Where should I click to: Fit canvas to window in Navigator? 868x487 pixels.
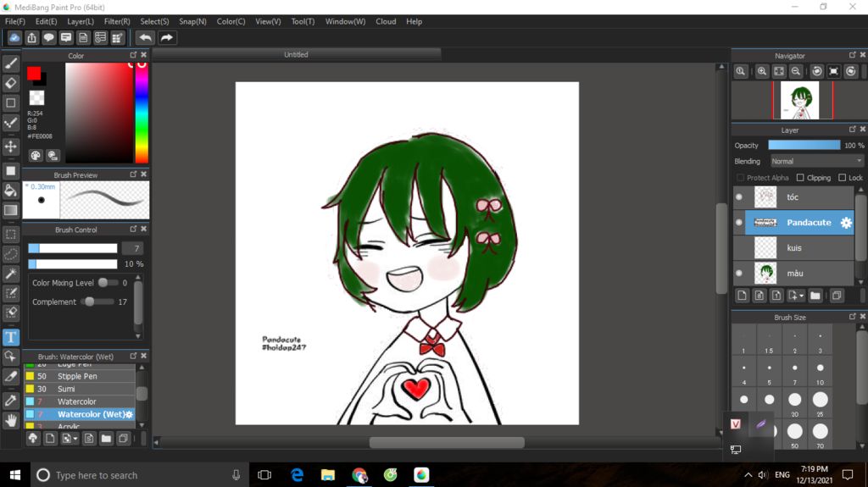coord(779,71)
